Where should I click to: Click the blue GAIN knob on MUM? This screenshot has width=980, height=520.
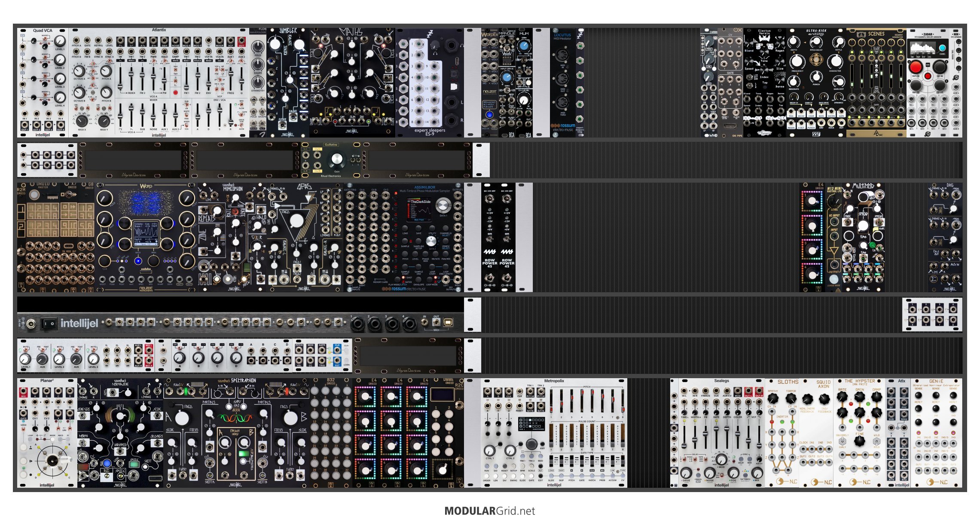point(523,46)
